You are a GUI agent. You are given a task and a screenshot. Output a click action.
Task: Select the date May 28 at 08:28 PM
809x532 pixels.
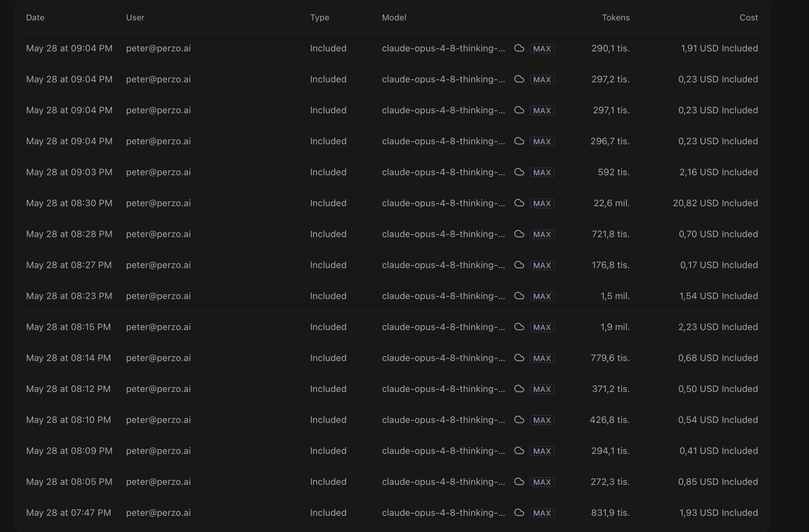coord(69,234)
